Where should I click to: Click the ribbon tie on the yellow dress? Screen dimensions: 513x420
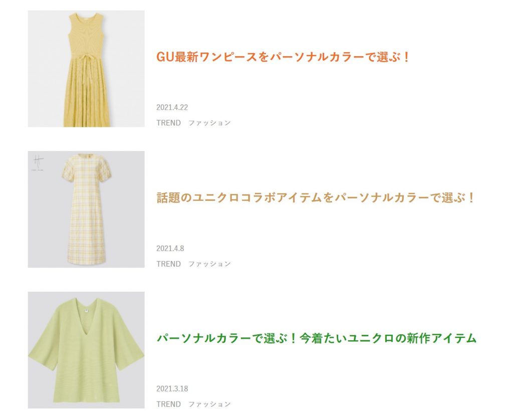[x=86, y=67]
